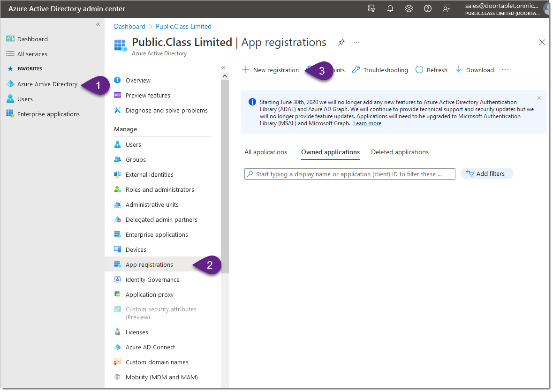Click the Application proxy icon
The height and width of the screenshot is (392, 553).
coord(117,294)
